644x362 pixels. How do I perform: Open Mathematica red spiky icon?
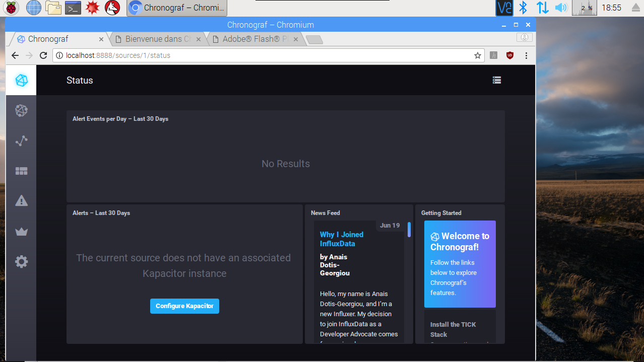(92, 8)
